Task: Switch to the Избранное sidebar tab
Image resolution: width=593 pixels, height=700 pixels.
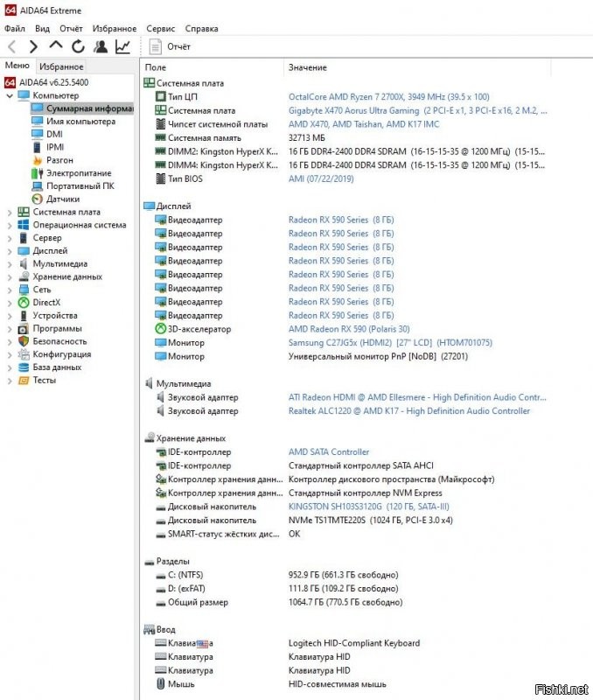Action: (61, 66)
